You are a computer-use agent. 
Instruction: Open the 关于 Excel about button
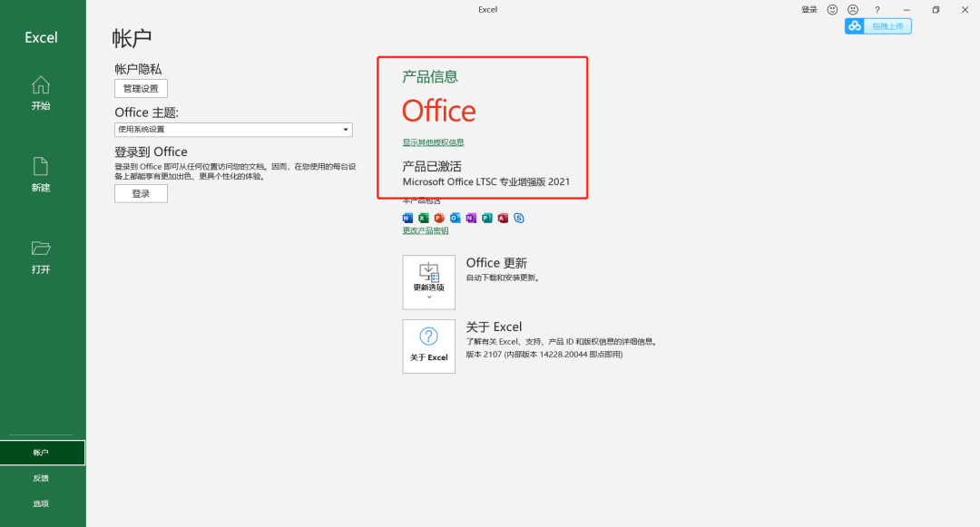(x=428, y=346)
